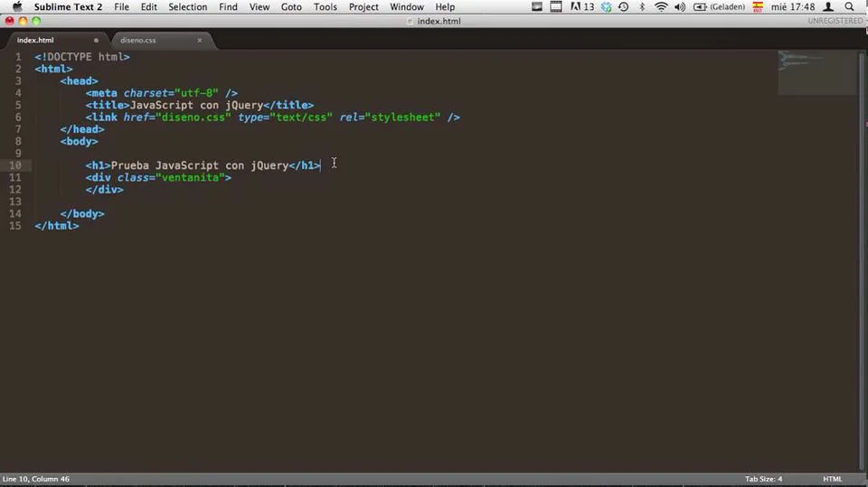This screenshot has height=487, width=868.
Task: Click Line 10, Column 46 status text
Action: [x=36, y=479]
